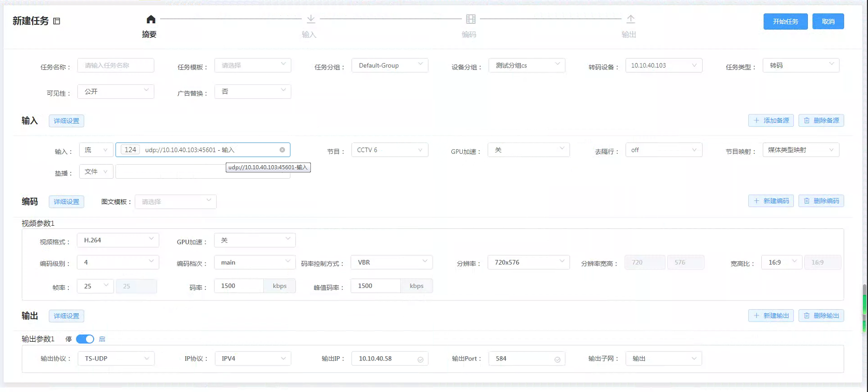The height and width of the screenshot is (392, 868).
Task: Open the encoding GPU加速 dropdown under 视频参数1
Action: tap(255, 240)
